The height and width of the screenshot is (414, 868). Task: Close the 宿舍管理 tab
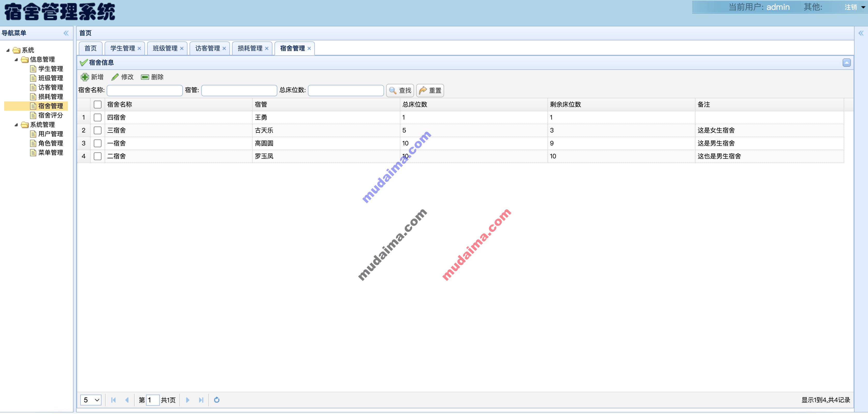[x=309, y=48]
